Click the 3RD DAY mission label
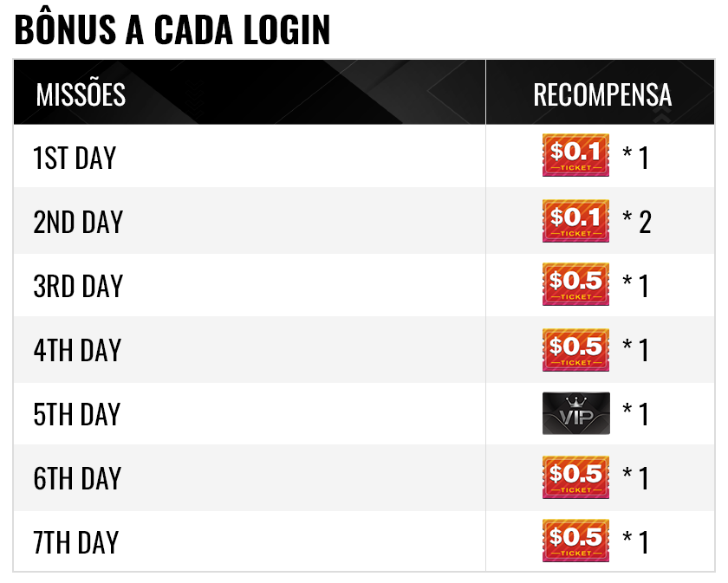 coord(78,286)
